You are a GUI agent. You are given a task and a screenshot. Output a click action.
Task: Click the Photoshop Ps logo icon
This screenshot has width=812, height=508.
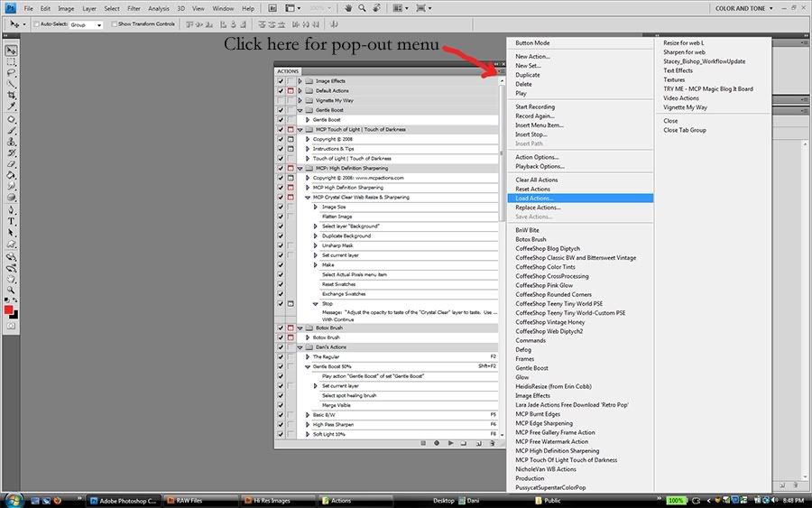(10, 8)
